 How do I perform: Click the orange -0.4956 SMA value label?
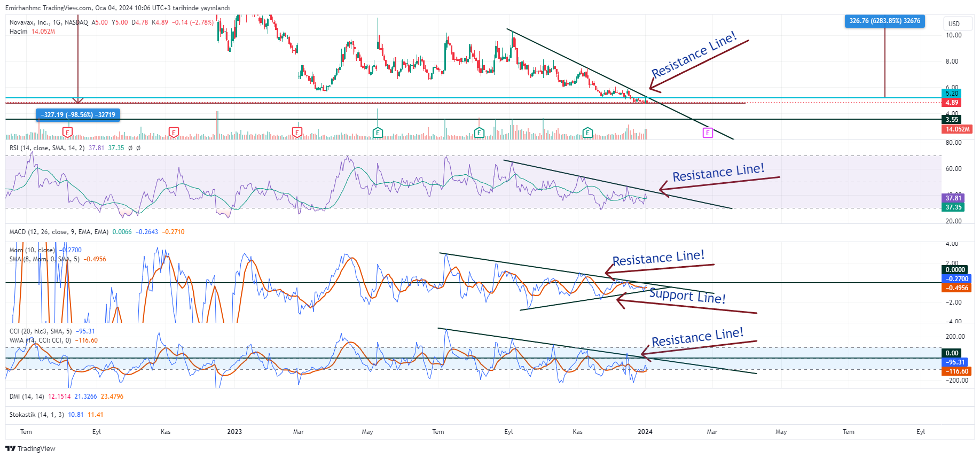coord(957,288)
